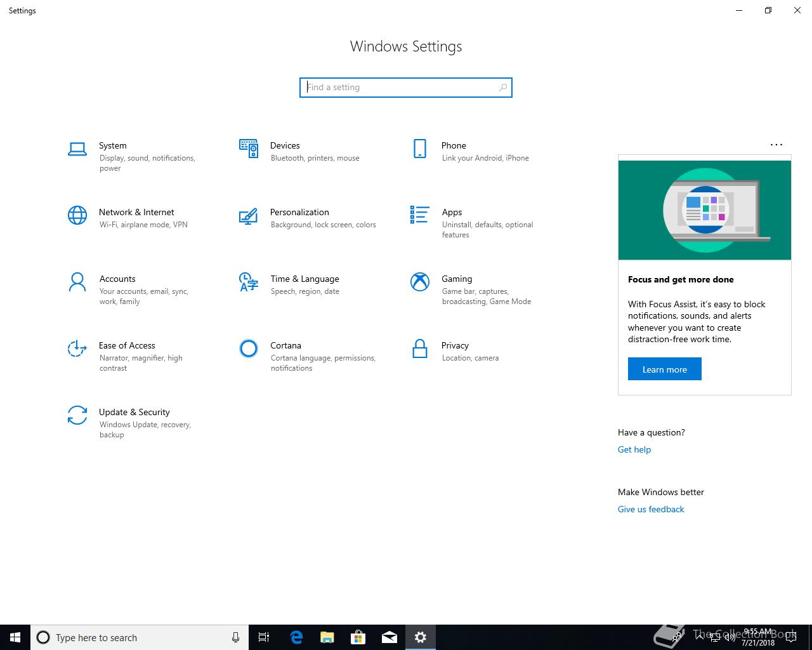Open the Ease of Access icon
The image size is (812, 650).
(77, 348)
